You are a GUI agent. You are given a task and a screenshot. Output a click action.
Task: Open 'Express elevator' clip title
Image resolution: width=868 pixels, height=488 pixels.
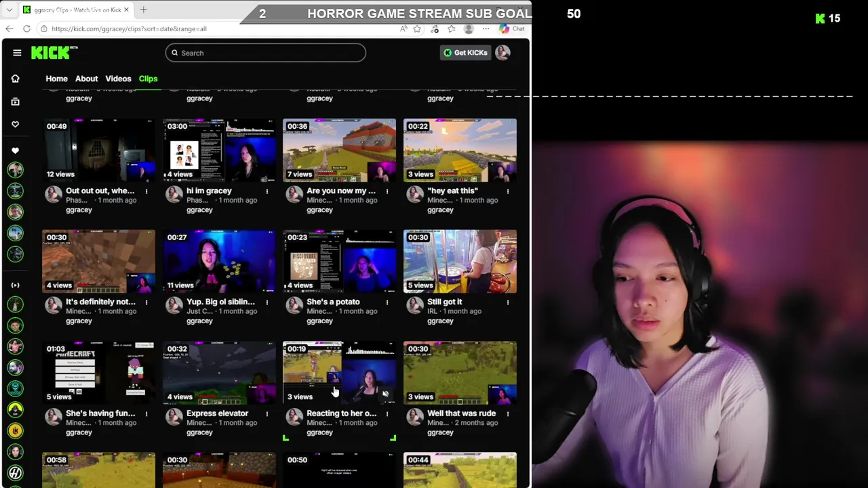click(x=217, y=413)
